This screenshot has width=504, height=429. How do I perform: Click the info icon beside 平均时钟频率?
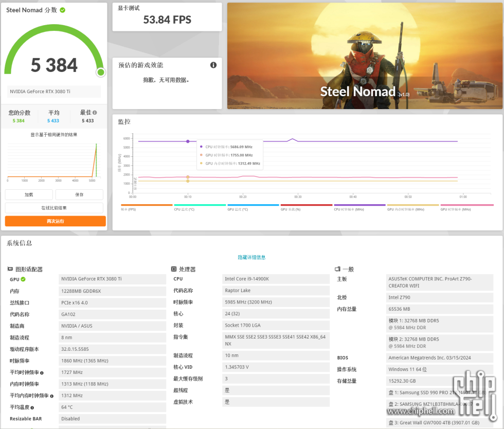(x=42, y=373)
